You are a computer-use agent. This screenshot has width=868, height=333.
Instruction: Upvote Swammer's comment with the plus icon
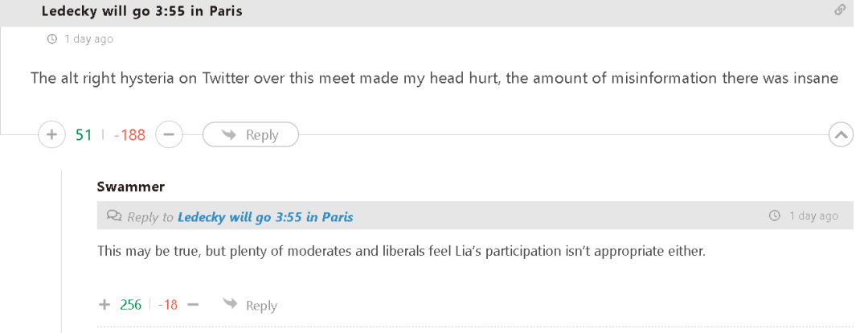click(x=104, y=304)
